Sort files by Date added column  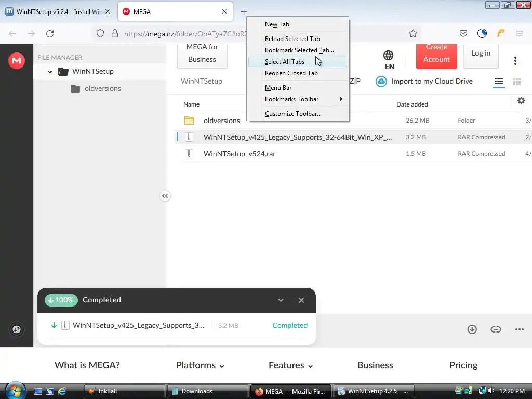point(412,104)
